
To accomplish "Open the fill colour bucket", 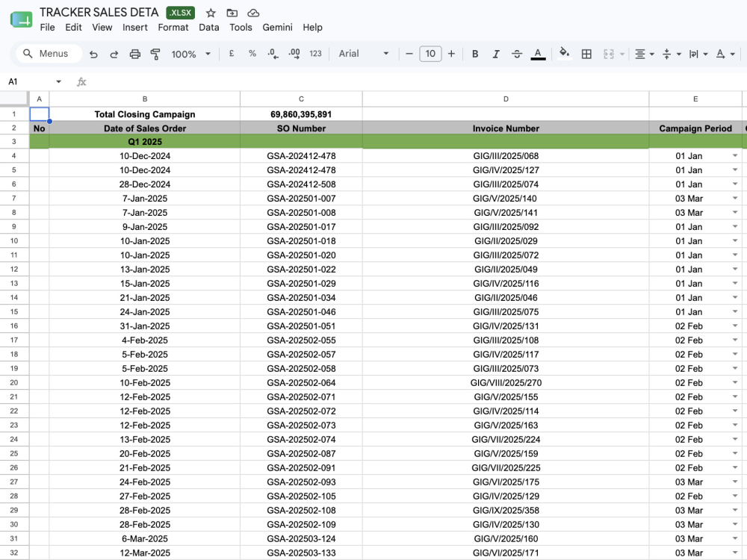I will coord(564,53).
